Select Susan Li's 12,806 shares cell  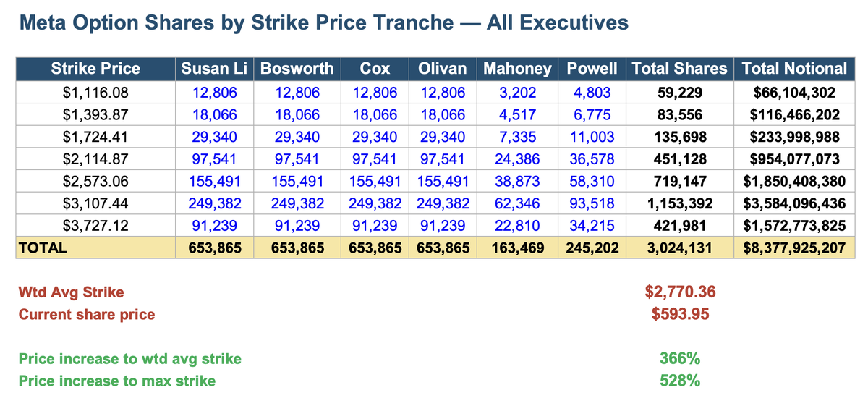pos(215,93)
